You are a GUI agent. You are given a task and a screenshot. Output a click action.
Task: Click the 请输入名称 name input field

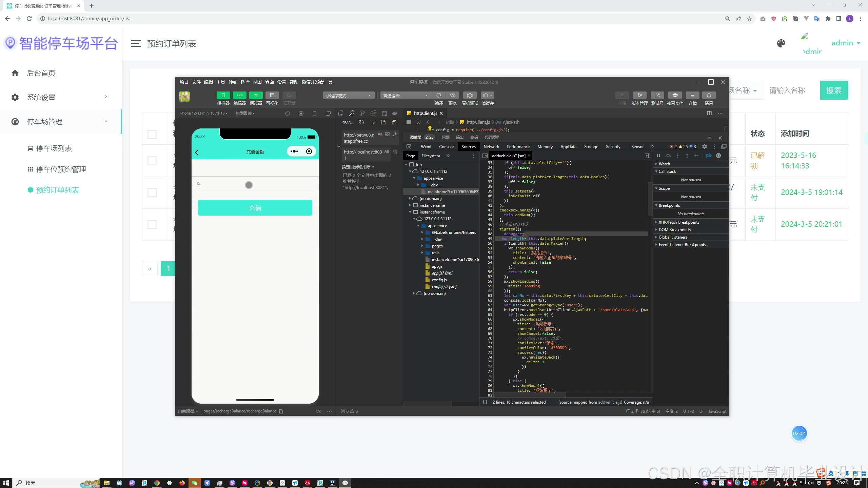(x=791, y=90)
